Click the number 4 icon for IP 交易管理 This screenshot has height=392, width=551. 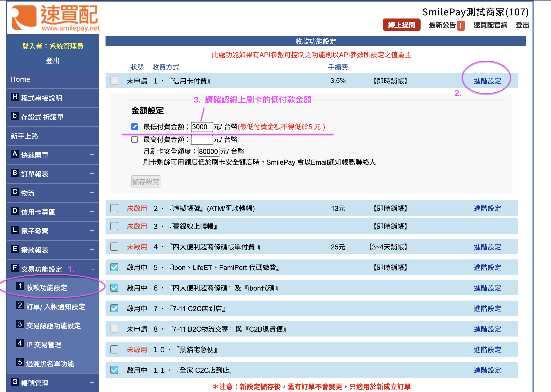20,343
